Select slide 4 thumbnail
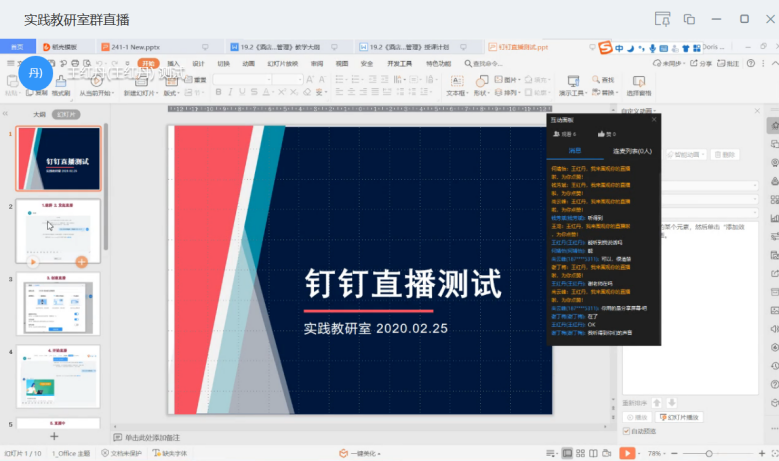Screen dimensions: 779x461 pyautogui.click(x=58, y=377)
